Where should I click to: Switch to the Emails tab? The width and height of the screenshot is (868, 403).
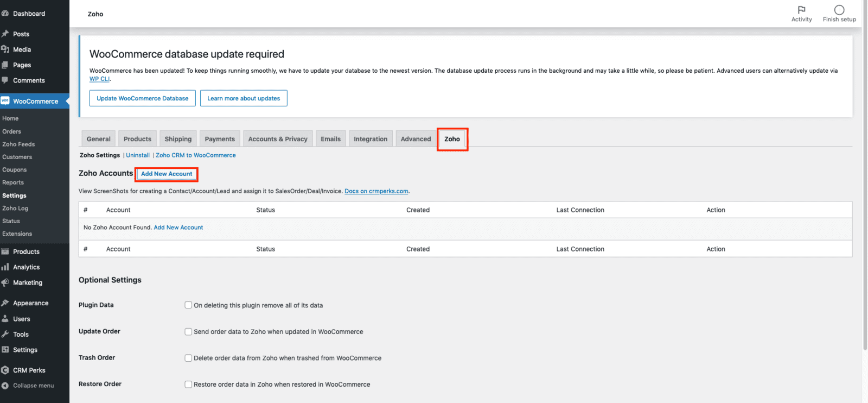[x=330, y=138]
